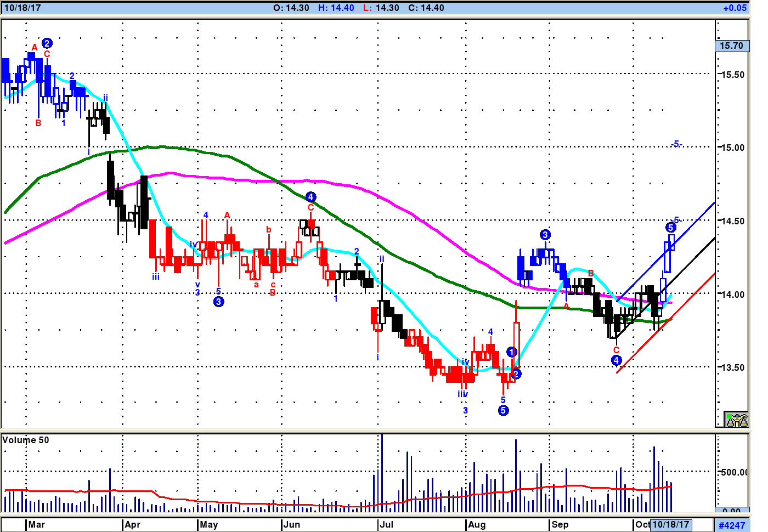Select the Apr month label on the time axis
The height and width of the screenshot is (532, 768).
[x=132, y=524]
